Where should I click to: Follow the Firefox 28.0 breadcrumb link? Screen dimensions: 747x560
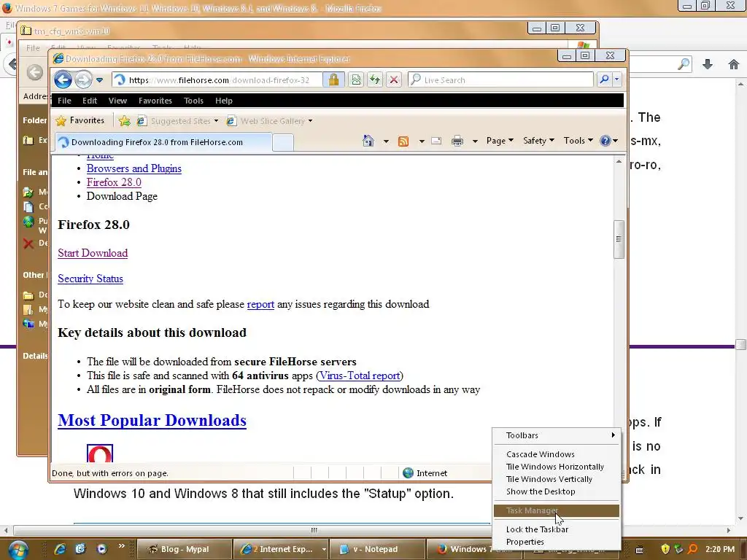click(x=114, y=182)
